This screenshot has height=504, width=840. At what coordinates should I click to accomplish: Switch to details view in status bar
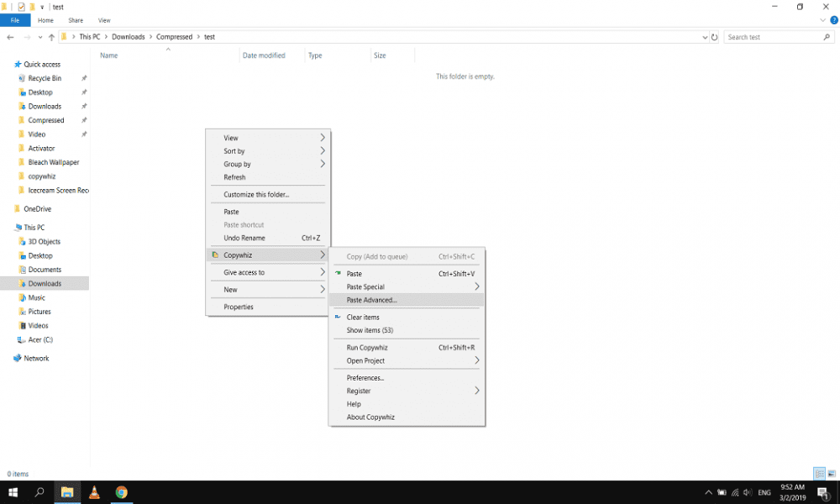(x=819, y=473)
